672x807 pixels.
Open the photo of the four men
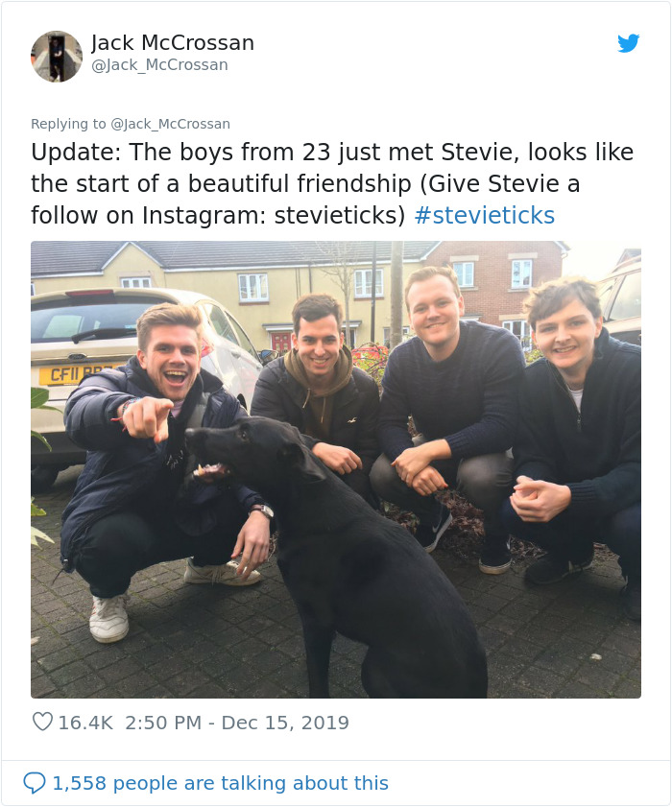[336, 470]
